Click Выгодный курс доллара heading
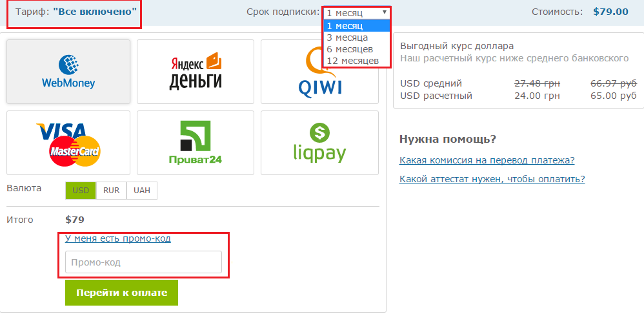The width and height of the screenshot is (644, 314). point(457,46)
